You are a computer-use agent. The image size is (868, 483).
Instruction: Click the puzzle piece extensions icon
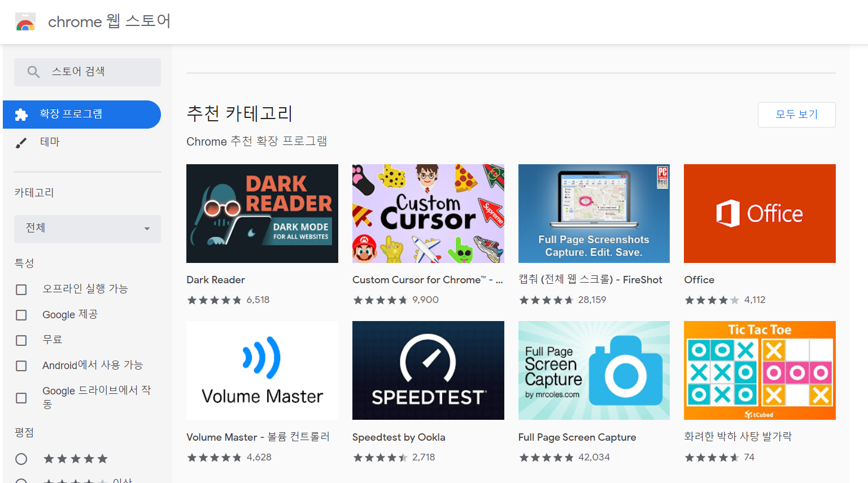click(21, 115)
